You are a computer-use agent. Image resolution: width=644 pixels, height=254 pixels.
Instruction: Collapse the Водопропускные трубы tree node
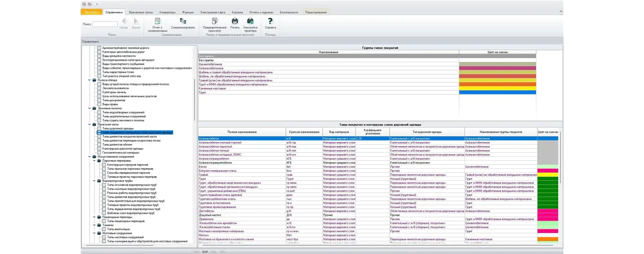click(x=94, y=181)
